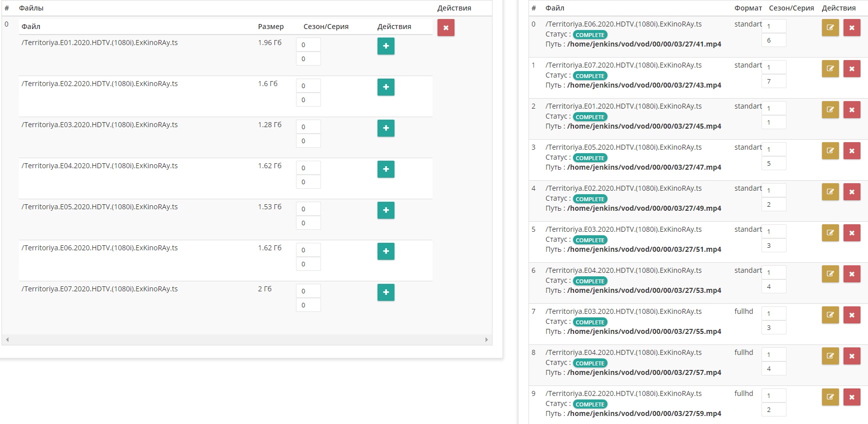Edit the 41.mp4 entry in row 0

tap(830, 28)
